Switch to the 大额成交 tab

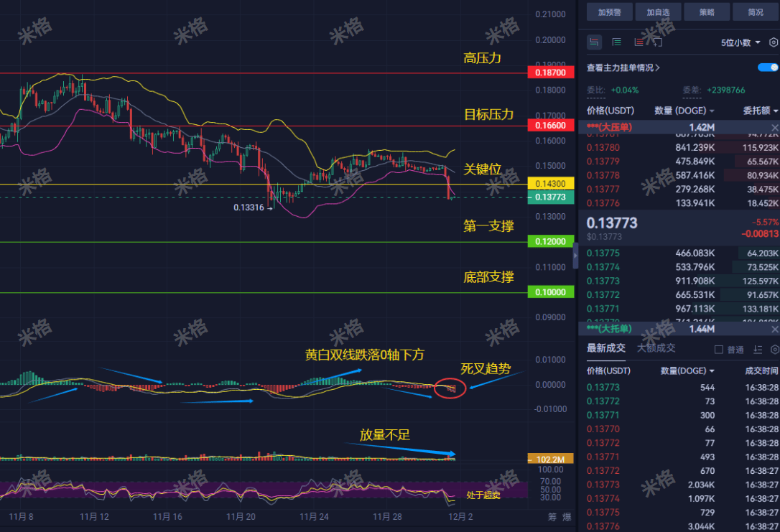click(x=656, y=348)
